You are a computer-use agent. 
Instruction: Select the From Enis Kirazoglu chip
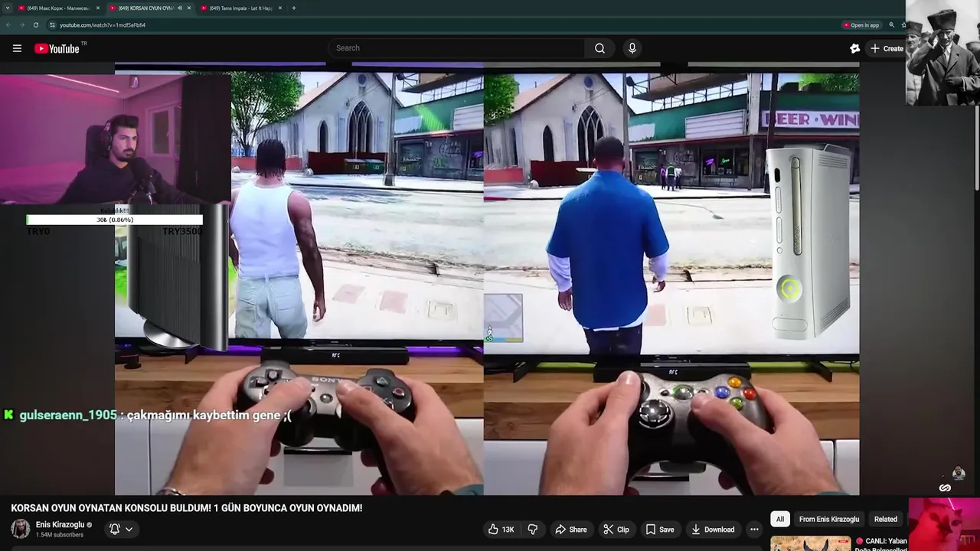point(828,519)
